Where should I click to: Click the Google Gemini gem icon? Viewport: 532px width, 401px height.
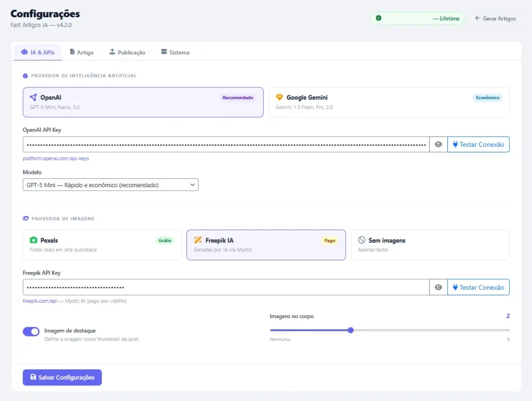click(279, 97)
